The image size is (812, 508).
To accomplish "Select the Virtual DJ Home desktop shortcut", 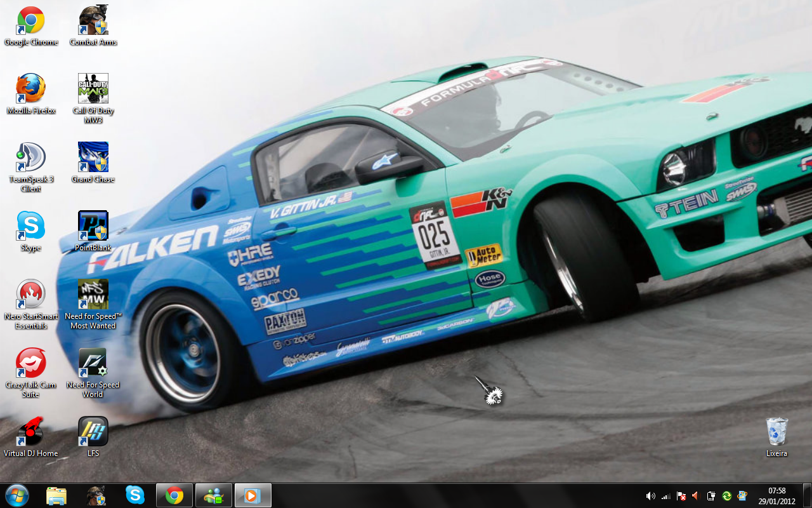I will coord(30,438).
